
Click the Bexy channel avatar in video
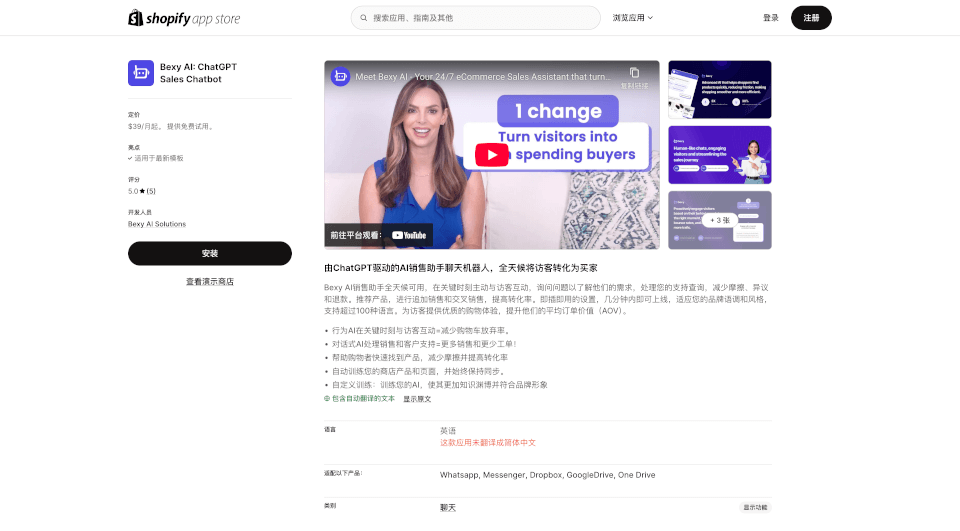[340, 77]
